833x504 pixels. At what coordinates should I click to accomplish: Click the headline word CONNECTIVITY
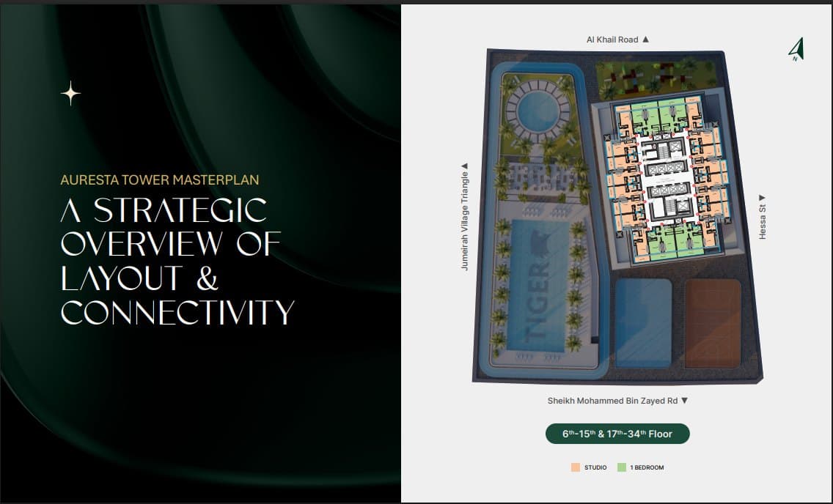tap(177, 312)
